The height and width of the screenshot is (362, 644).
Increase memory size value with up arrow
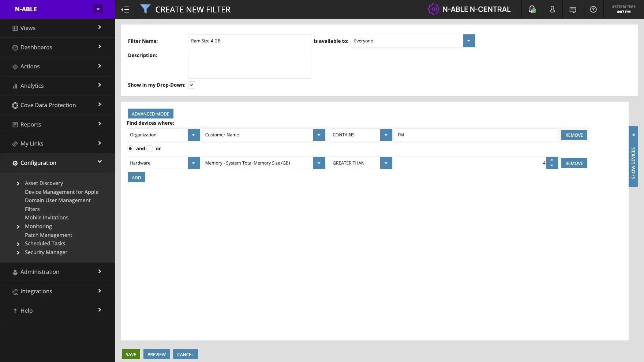click(x=552, y=160)
